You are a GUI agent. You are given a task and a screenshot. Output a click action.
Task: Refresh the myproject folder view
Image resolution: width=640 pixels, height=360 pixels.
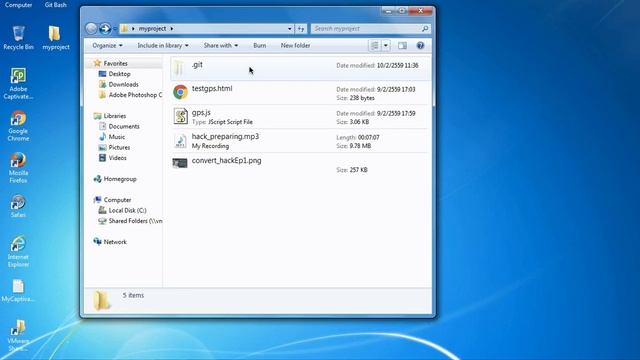point(301,29)
